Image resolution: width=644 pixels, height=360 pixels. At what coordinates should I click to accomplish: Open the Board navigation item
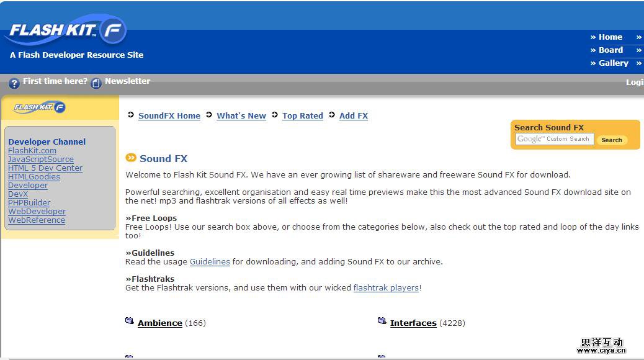610,50
